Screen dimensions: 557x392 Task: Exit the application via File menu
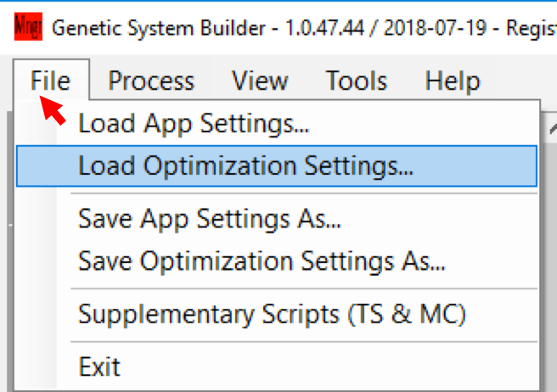(99, 367)
